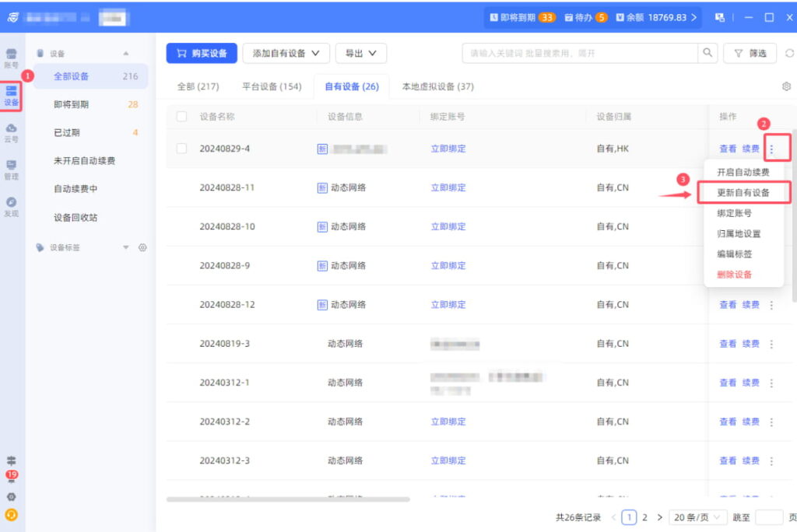Image resolution: width=797 pixels, height=532 pixels.
Task: Open the 云号 cloud sidebar icon
Action: click(11, 133)
